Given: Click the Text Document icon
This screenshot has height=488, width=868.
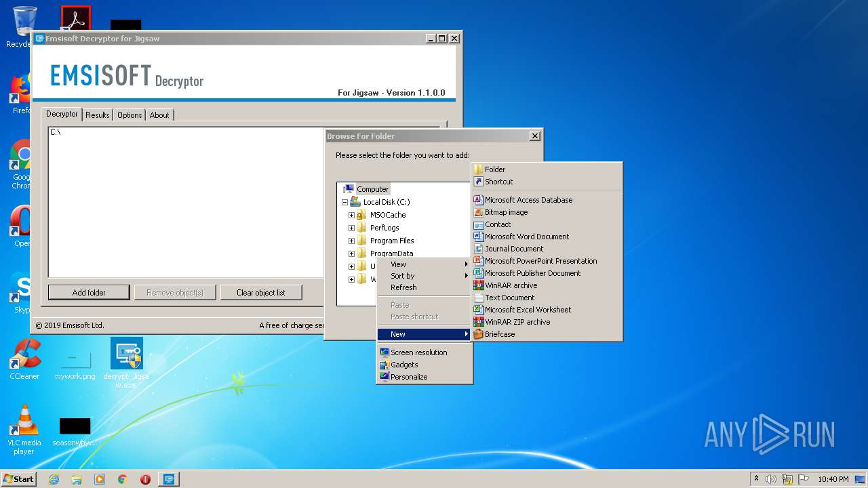Looking at the screenshot, I should 478,298.
